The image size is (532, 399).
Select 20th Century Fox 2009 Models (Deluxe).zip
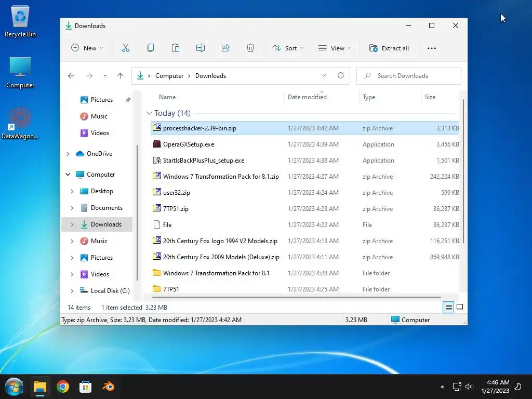point(304,257)
